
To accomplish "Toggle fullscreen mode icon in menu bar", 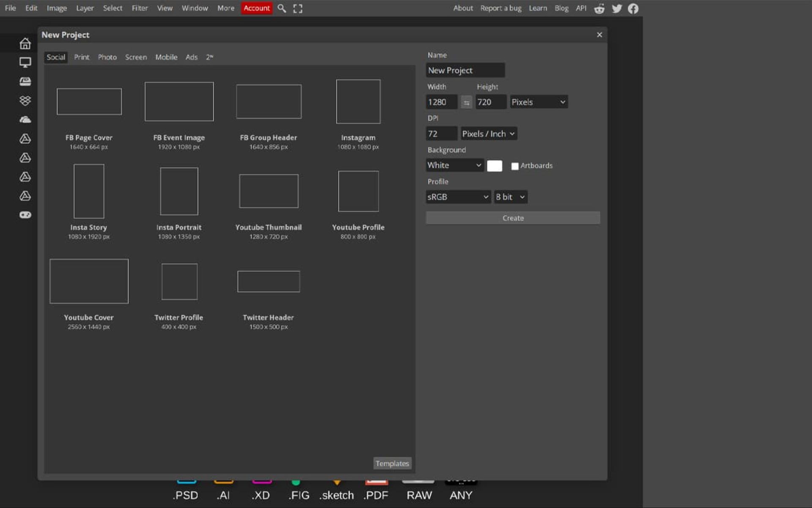I will click(x=298, y=8).
